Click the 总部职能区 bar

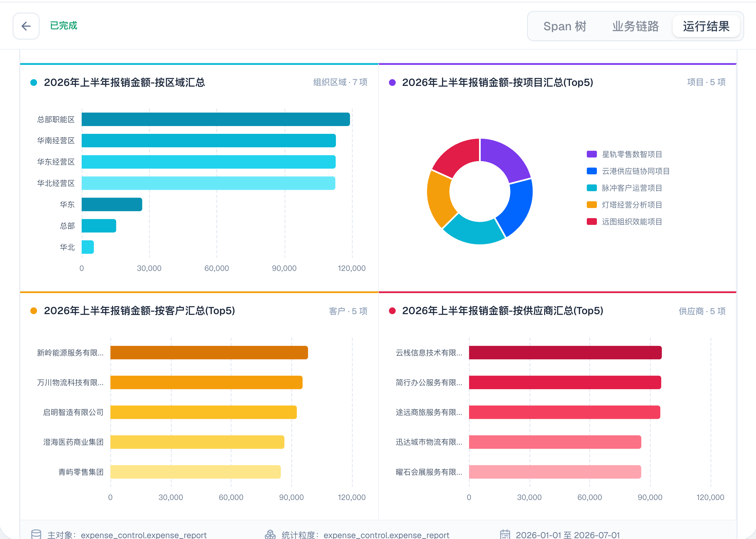point(216,120)
